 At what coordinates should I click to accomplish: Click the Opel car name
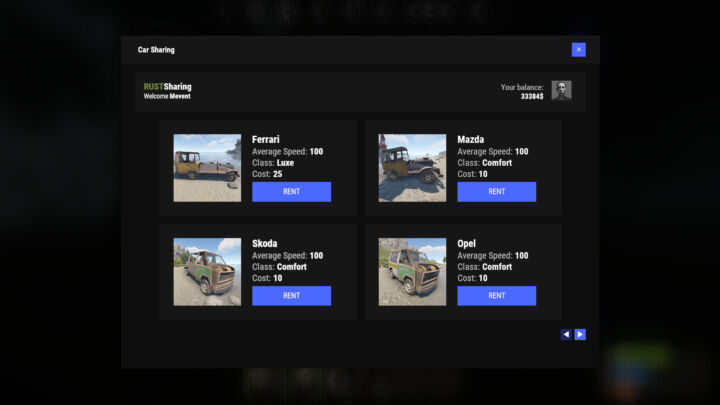[x=468, y=243]
